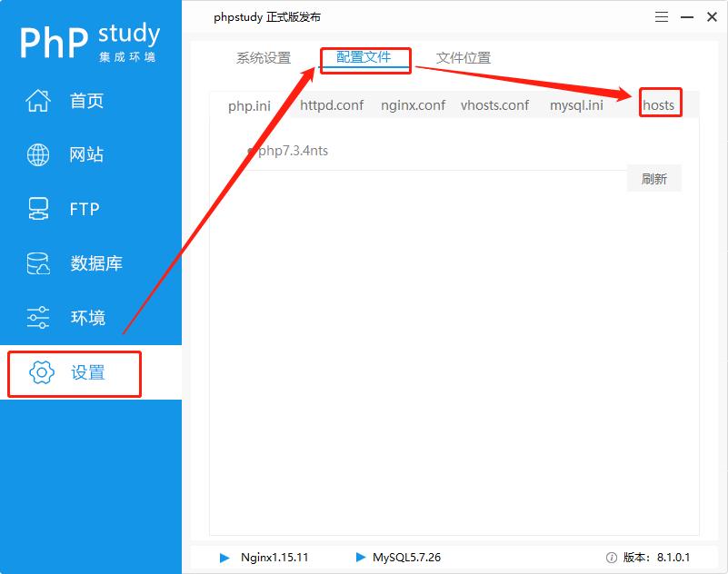Click the MySQL5.7.26 status text
The height and width of the screenshot is (574, 728).
tap(406, 558)
